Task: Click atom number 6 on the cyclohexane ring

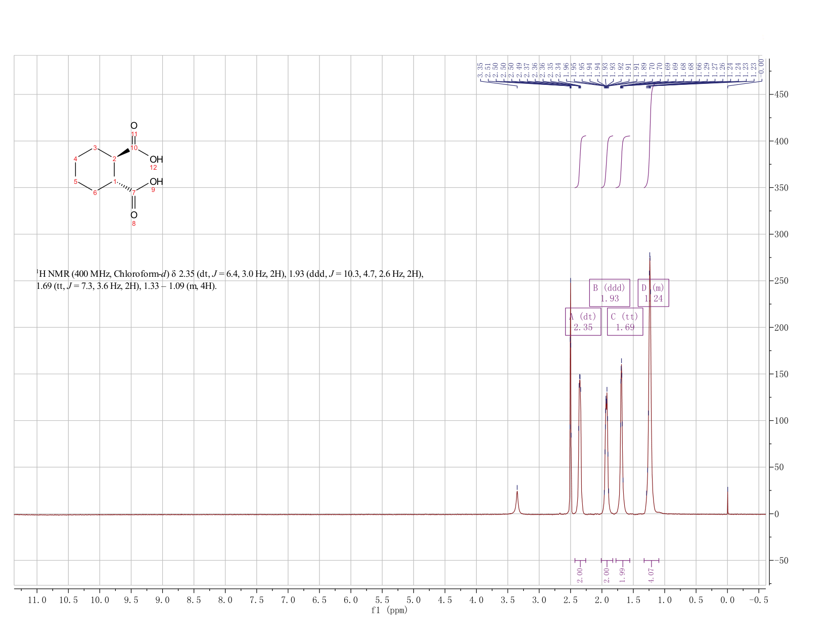Action: point(95,192)
